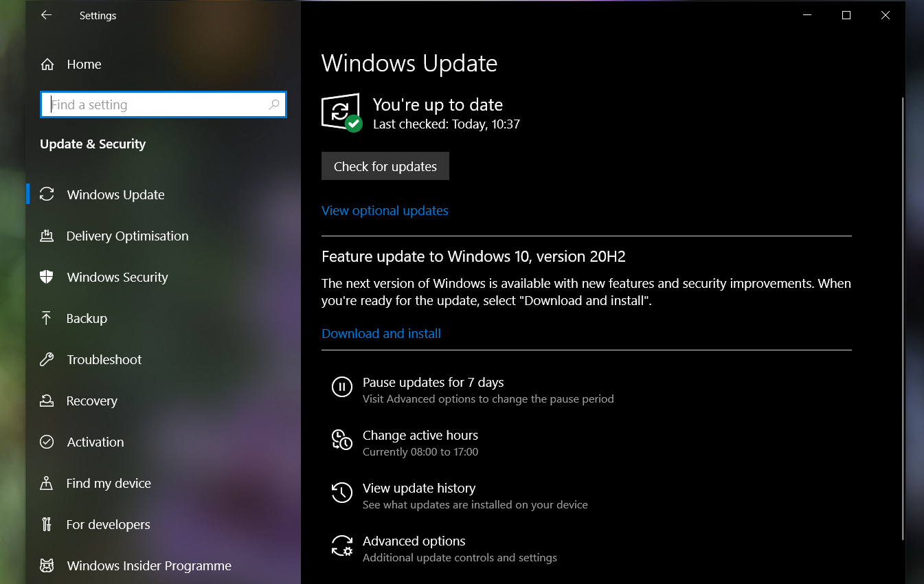Click the 'Last checked: Today, 10:37' text

(447, 124)
